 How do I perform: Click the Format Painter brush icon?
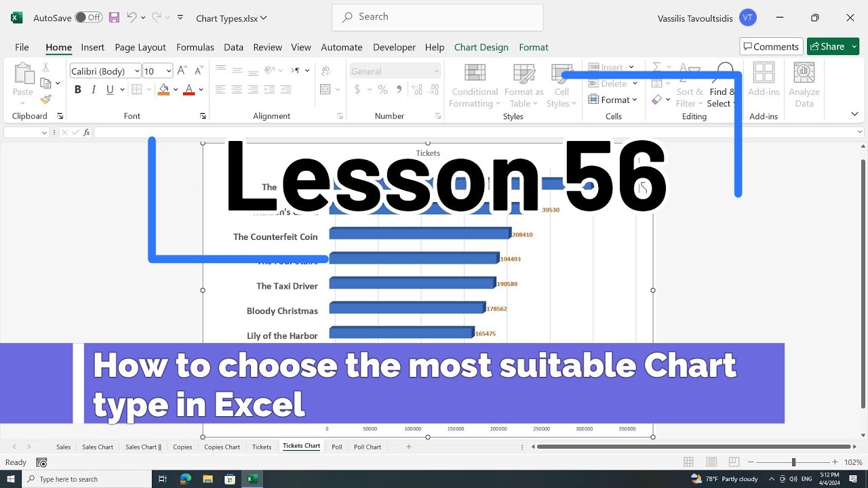(45, 100)
